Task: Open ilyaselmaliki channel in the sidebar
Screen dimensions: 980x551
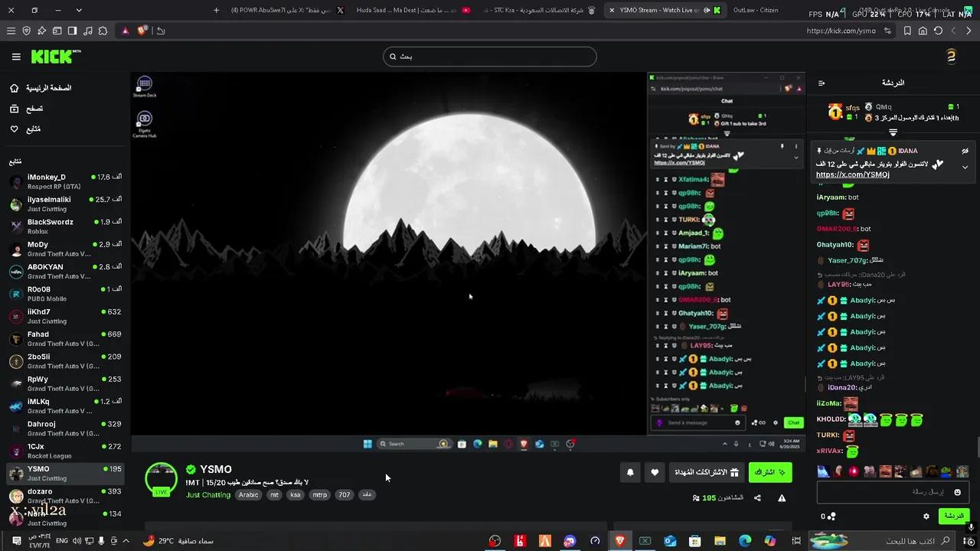Action: pyautogui.click(x=65, y=204)
